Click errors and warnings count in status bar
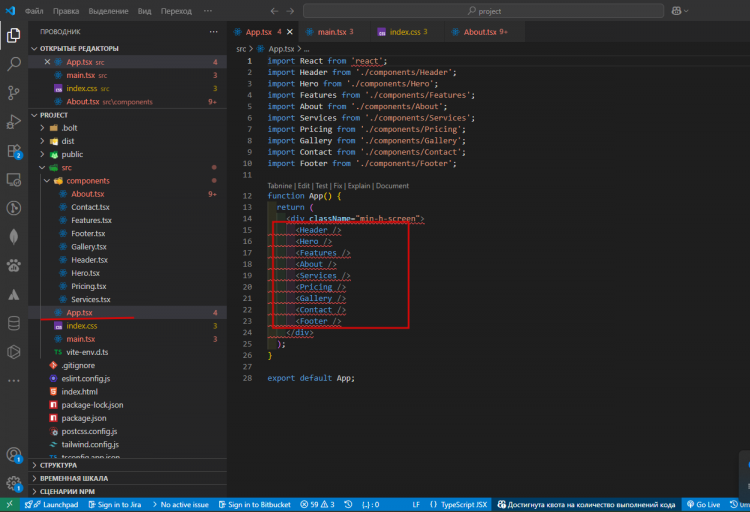 point(317,504)
